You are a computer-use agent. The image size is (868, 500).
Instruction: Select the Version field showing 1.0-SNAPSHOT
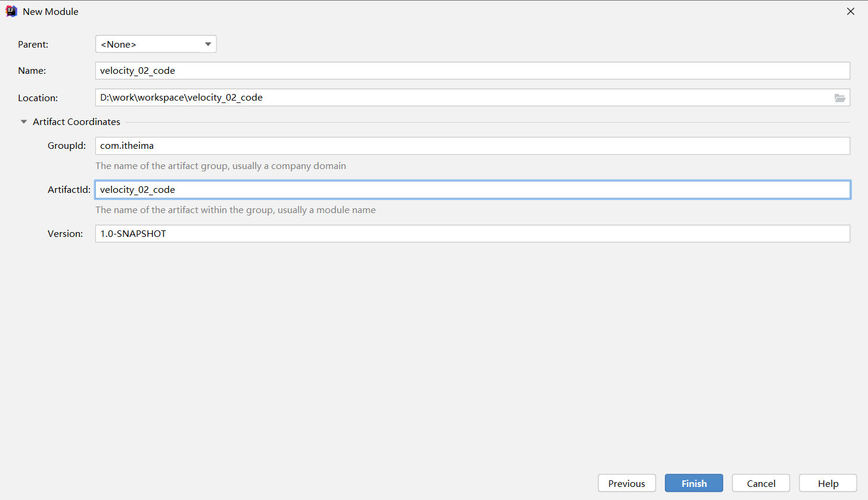pyautogui.click(x=472, y=234)
